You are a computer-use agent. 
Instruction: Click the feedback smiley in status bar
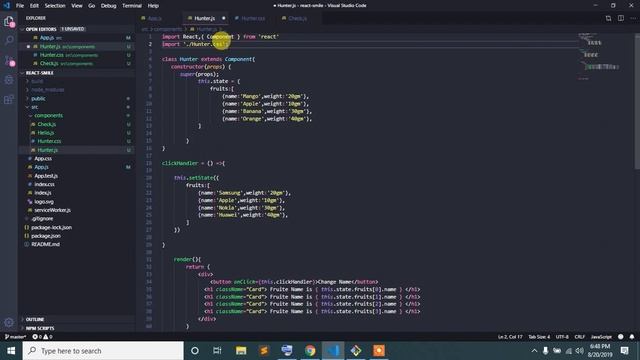point(621,337)
